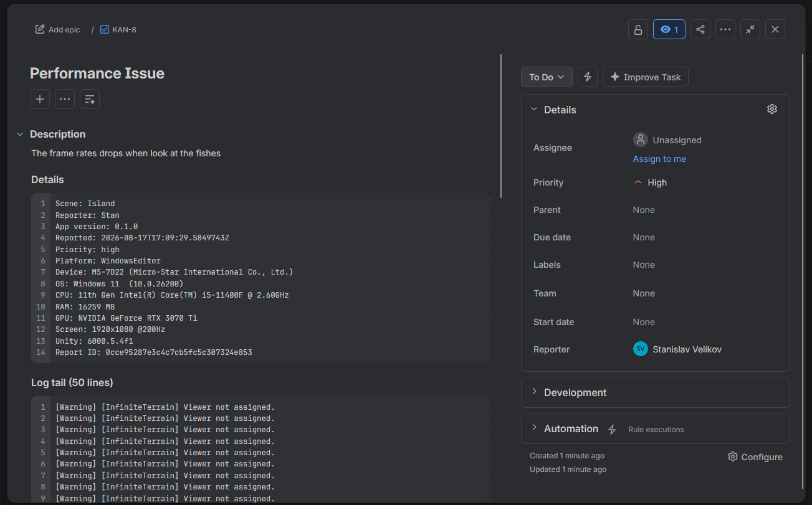Collapse the Details panel
Screen dimensions: 812x505
point(534,109)
